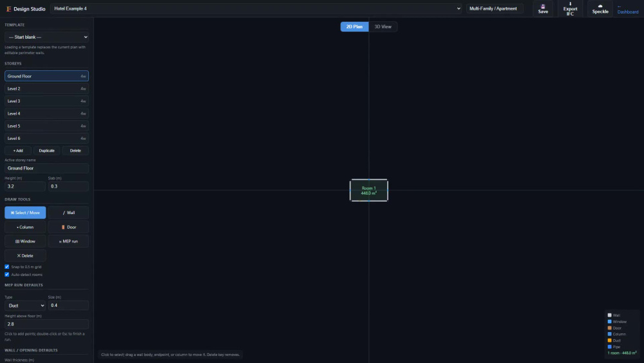The image size is (644, 363).
Task: Activate the MEP run tool
Action: click(68, 241)
